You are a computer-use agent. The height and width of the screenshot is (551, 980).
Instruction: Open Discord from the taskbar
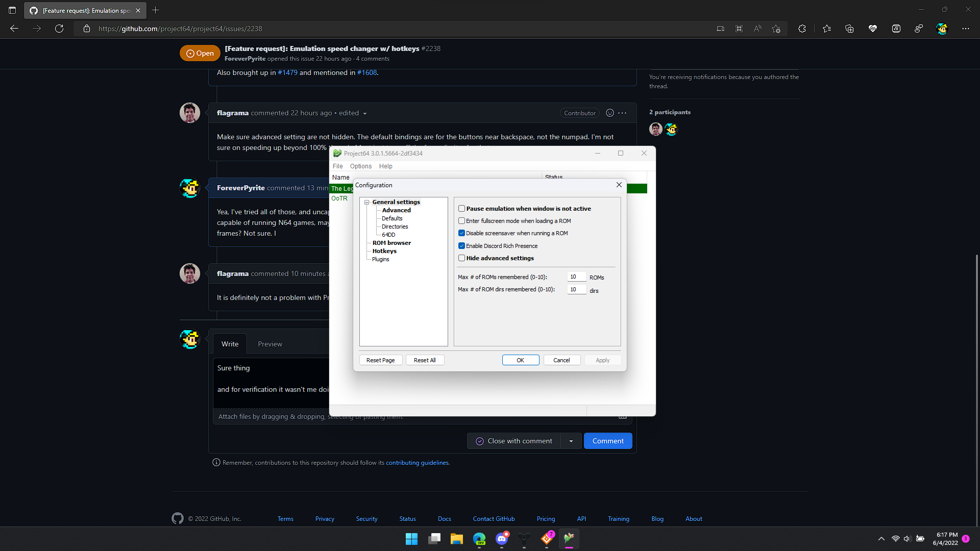[502, 538]
